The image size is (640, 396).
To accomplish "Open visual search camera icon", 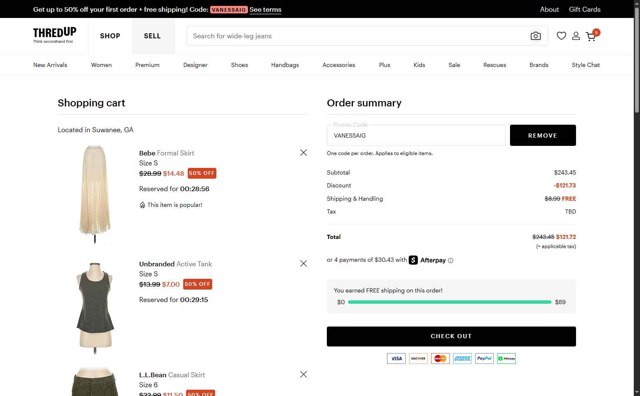I will click(536, 36).
